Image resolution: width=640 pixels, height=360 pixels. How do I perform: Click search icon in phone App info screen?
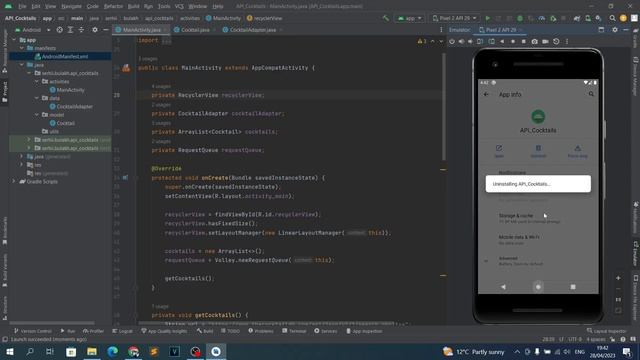(x=591, y=94)
